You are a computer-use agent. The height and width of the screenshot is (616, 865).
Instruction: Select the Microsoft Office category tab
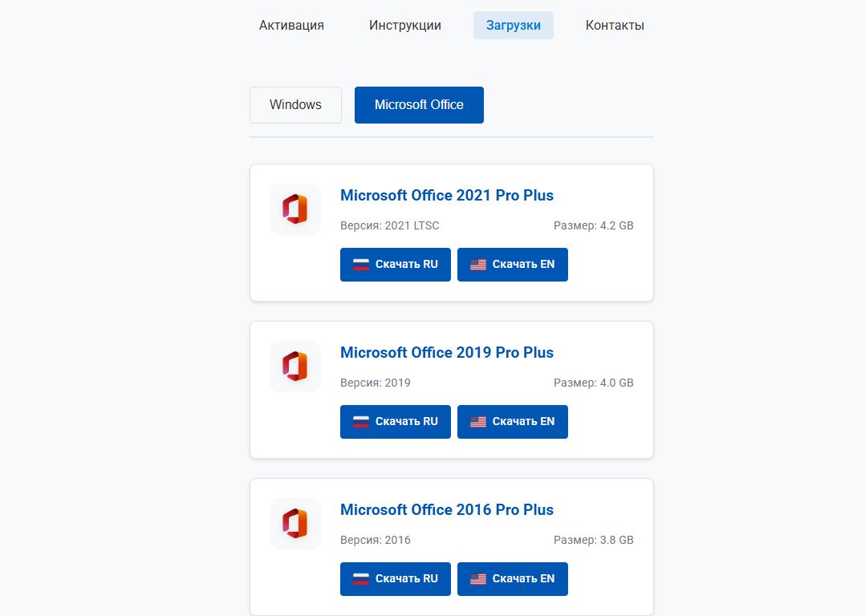pyautogui.click(x=419, y=105)
